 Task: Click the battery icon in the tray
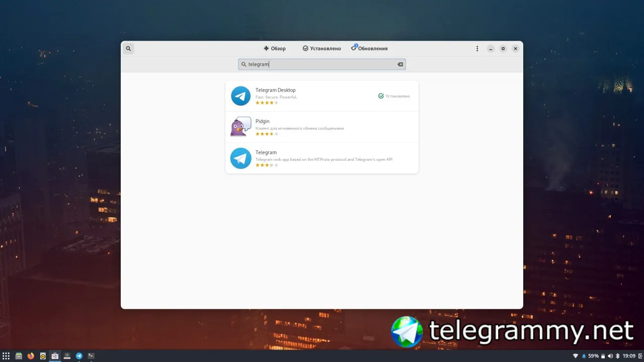click(603, 356)
